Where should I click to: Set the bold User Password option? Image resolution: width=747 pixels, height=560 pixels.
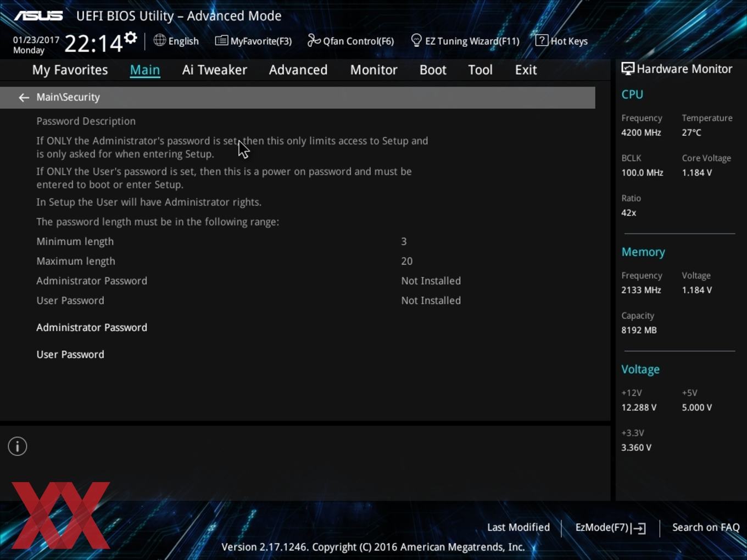coord(70,355)
